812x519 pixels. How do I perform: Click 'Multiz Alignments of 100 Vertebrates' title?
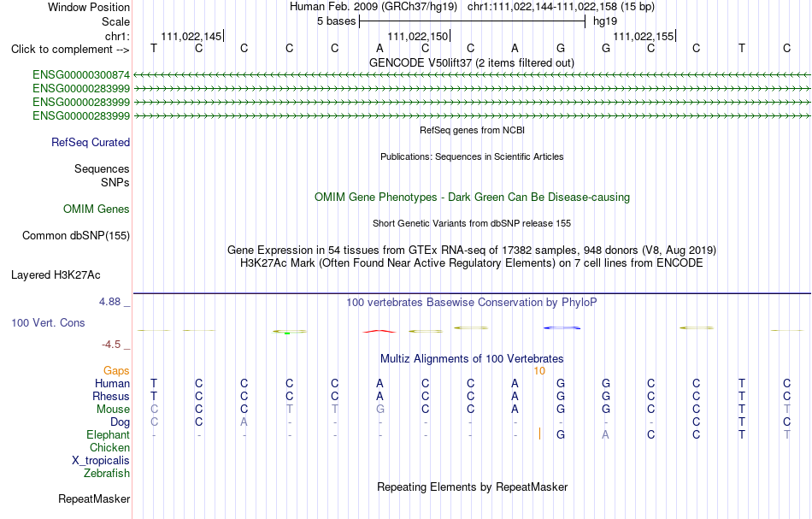(x=472, y=359)
